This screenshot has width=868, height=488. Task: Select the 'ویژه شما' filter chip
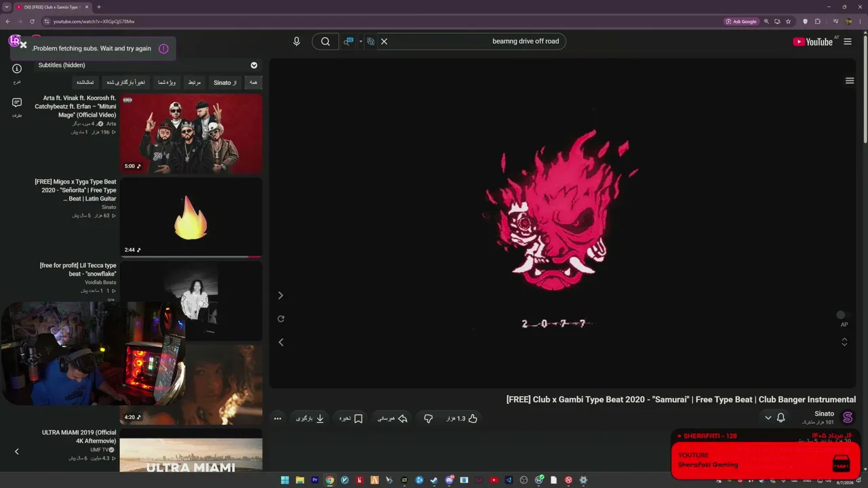click(166, 83)
